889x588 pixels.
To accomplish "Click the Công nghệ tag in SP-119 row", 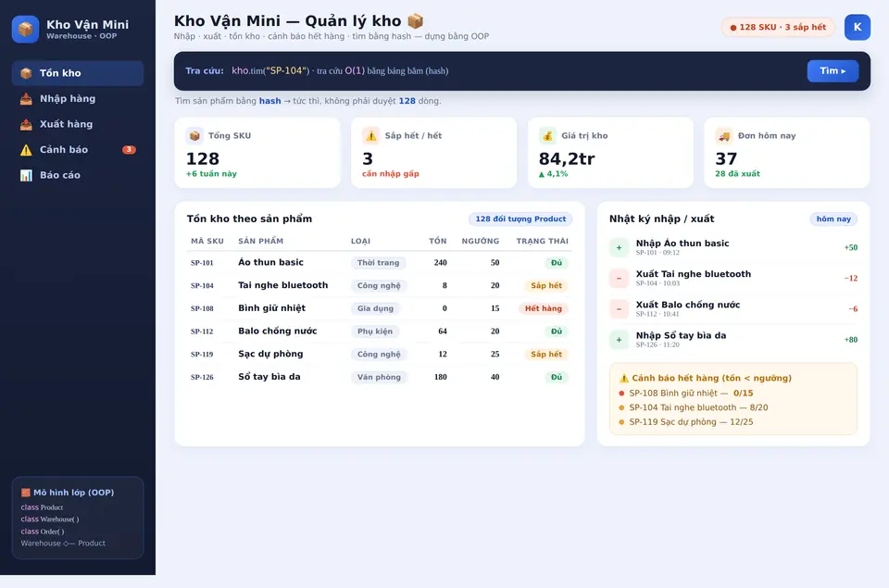I will pos(379,355).
